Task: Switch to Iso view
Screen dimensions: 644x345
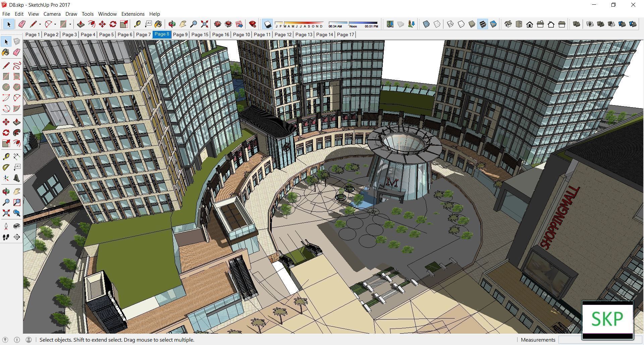Action: click(x=508, y=24)
